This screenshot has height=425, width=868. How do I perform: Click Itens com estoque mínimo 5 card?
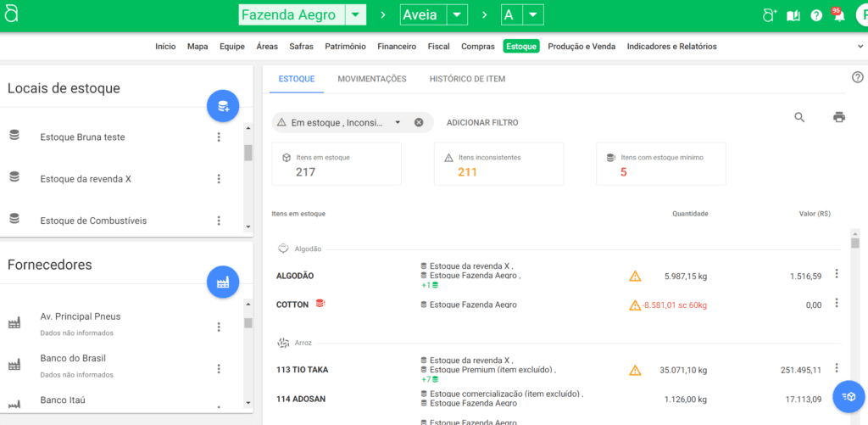coord(661,164)
